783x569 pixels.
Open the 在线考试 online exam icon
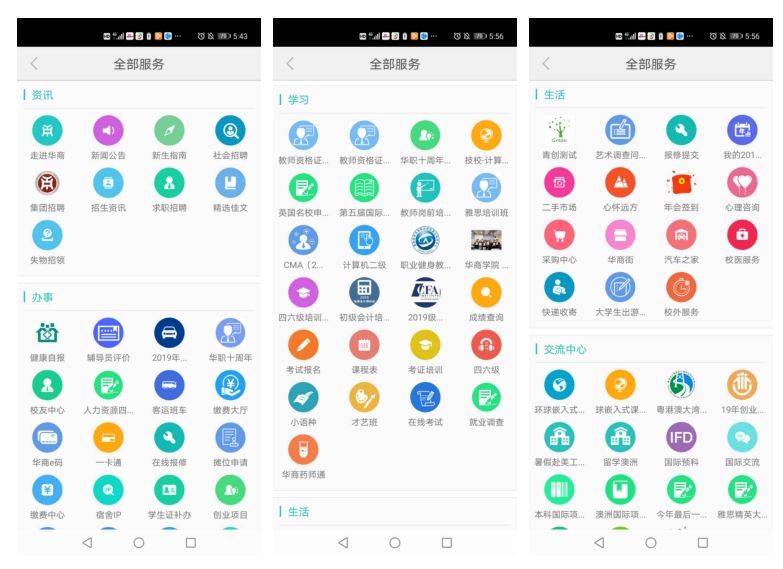[x=425, y=398]
